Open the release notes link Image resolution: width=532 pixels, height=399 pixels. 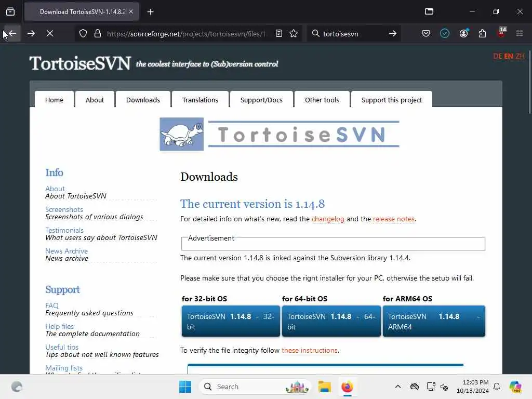(394, 219)
